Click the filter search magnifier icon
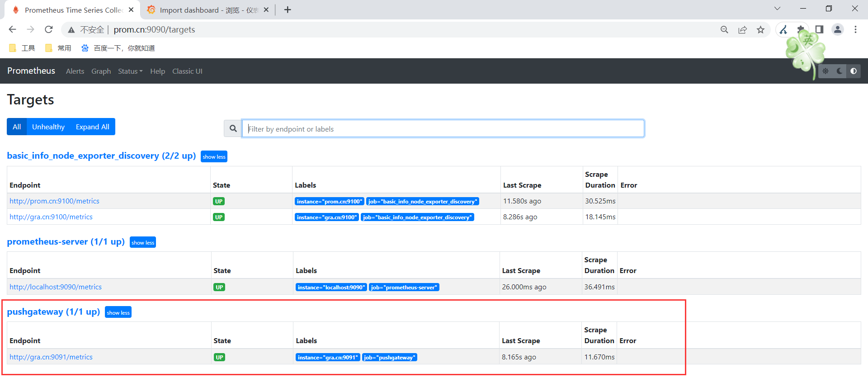The width and height of the screenshot is (868, 387). coord(233,128)
